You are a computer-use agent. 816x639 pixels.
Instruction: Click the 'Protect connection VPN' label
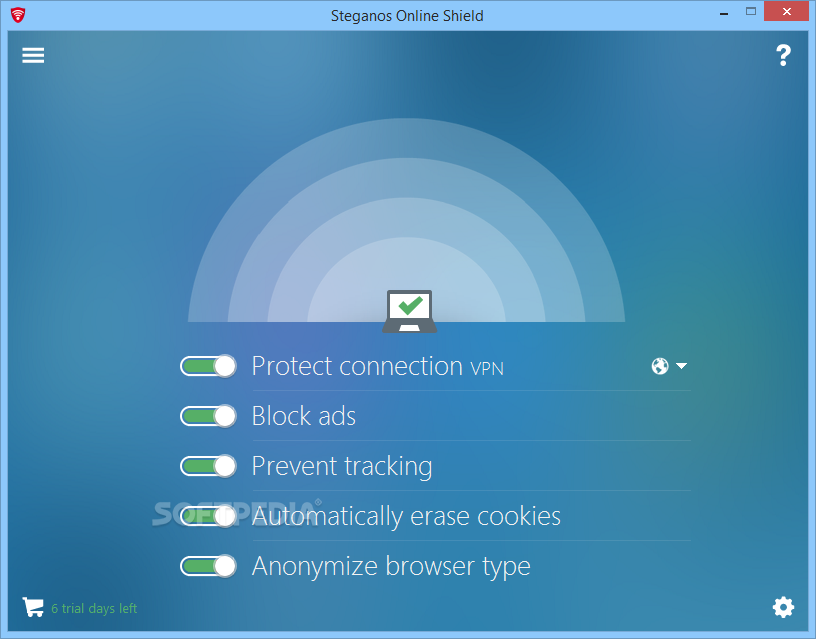point(378,366)
